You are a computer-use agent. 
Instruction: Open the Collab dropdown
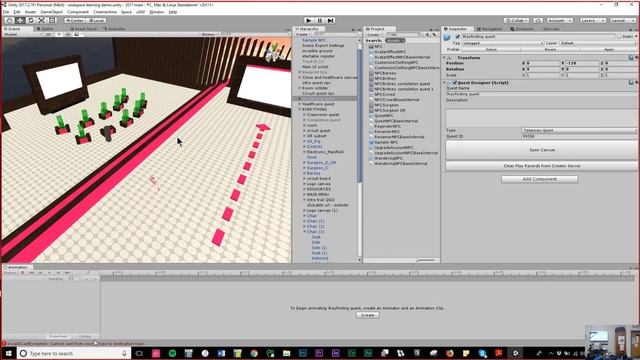click(x=516, y=20)
